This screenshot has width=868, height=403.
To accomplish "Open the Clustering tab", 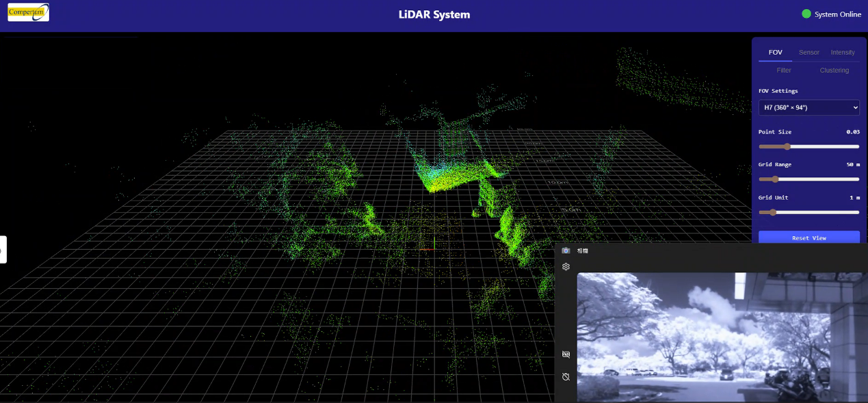I will (x=834, y=70).
